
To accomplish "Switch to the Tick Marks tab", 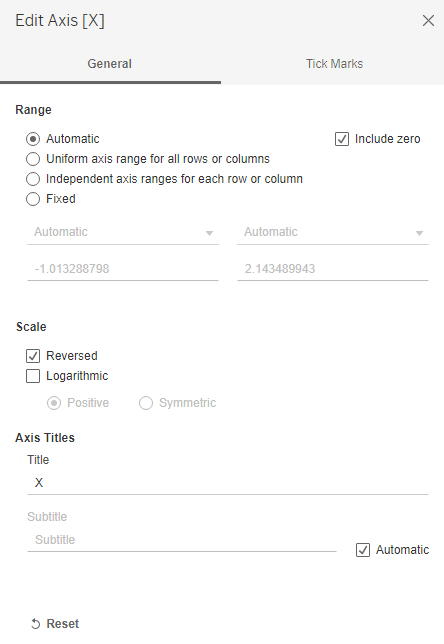I will [x=334, y=64].
